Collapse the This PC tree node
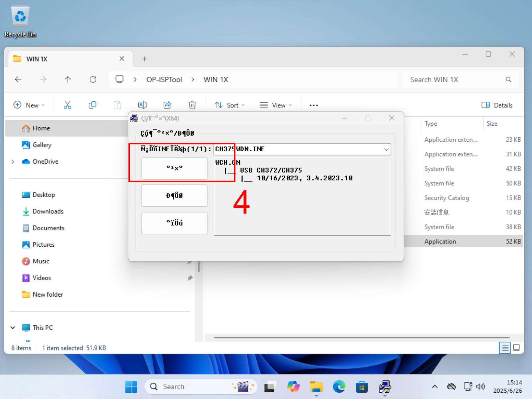532x399 pixels. (13, 328)
